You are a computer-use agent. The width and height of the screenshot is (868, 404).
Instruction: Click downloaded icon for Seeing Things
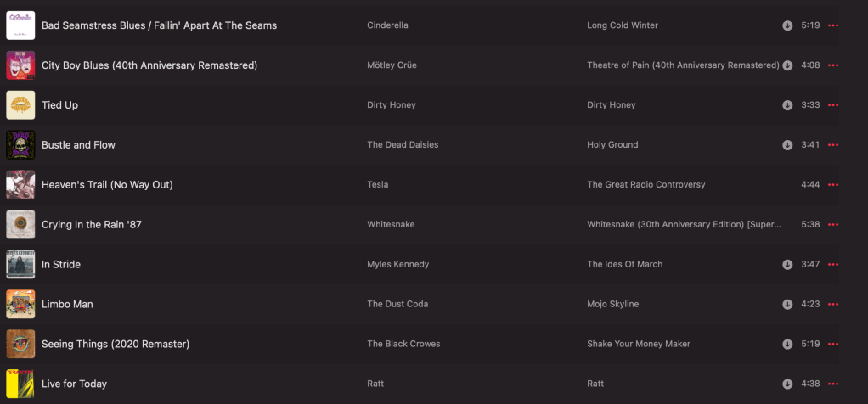point(787,345)
